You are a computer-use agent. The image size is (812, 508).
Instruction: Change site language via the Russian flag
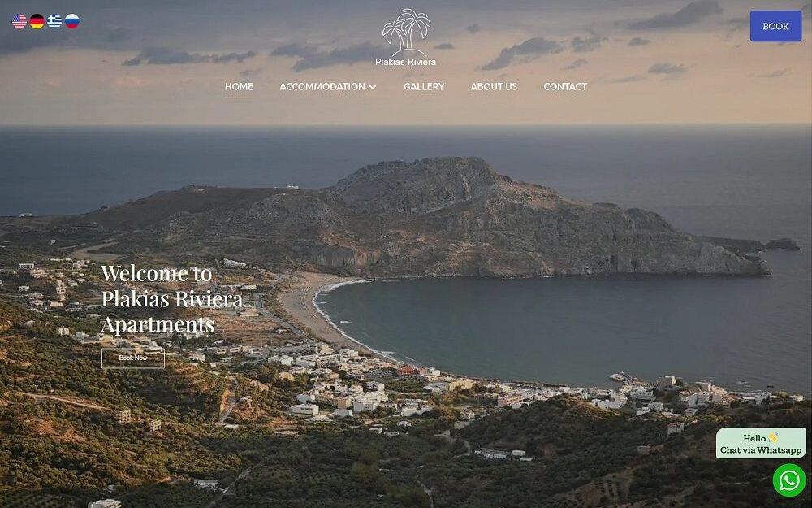point(72,21)
